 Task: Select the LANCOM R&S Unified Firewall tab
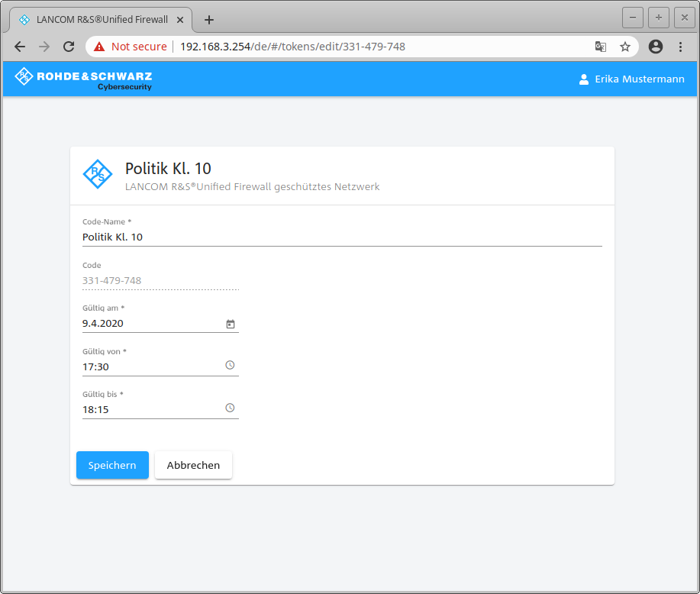tap(99, 19)
